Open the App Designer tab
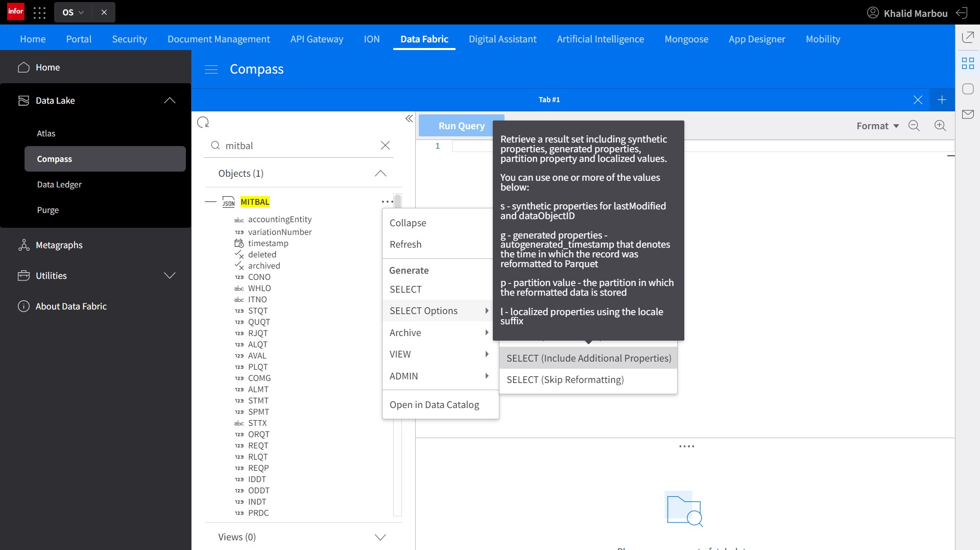The width and height of the screenshot is (980, 550). coord(757,39)
